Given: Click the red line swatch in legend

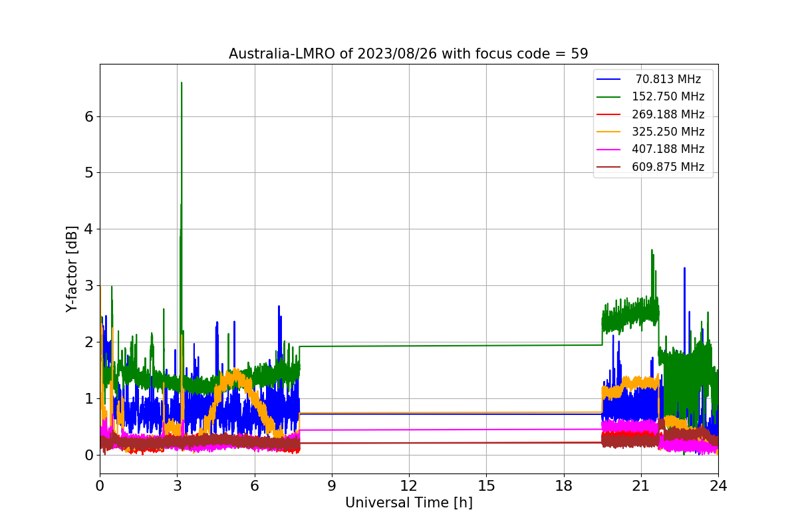Looking at the screenshot, I should click(609, 114).
